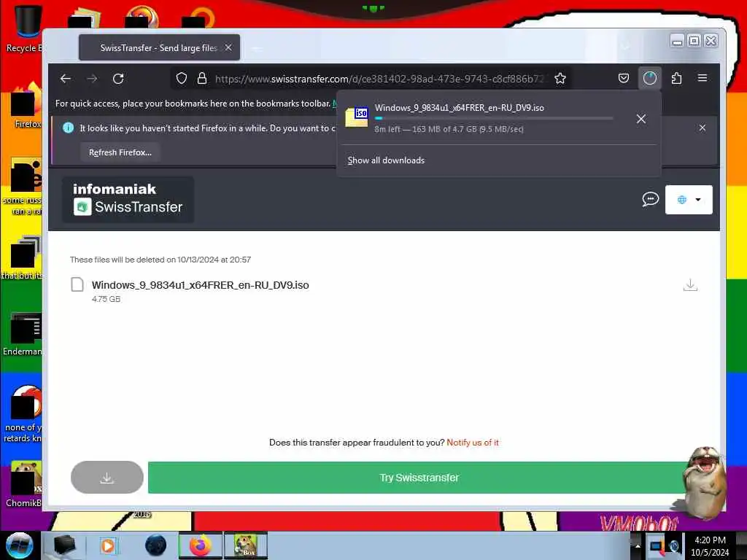747x560 pixels.
Task: Select the Windows_9 ISO file name in list
Action: tap(200, 285)
